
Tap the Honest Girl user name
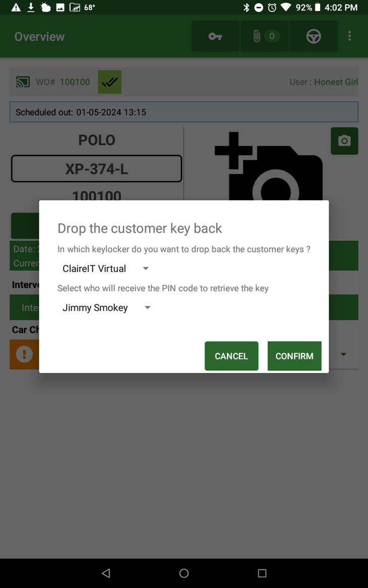[x=336, y=82]
